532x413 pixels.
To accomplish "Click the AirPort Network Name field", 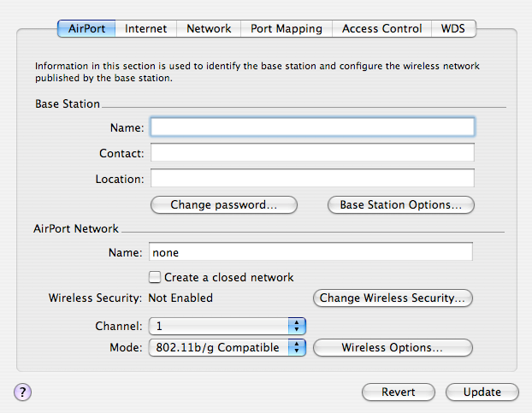I will pos(310,251).
